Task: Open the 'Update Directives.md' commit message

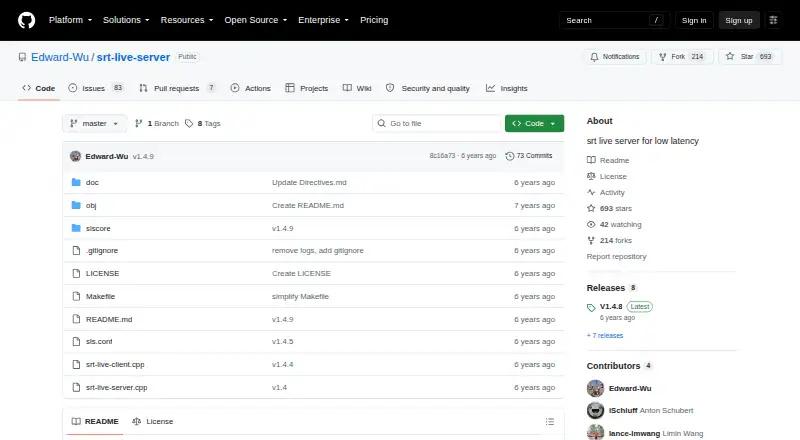Action: coord(309,182)
